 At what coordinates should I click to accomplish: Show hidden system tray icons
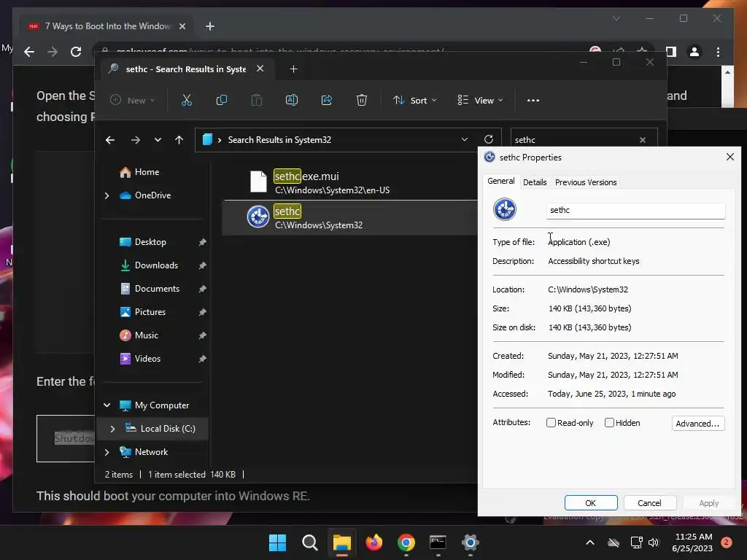589,542
